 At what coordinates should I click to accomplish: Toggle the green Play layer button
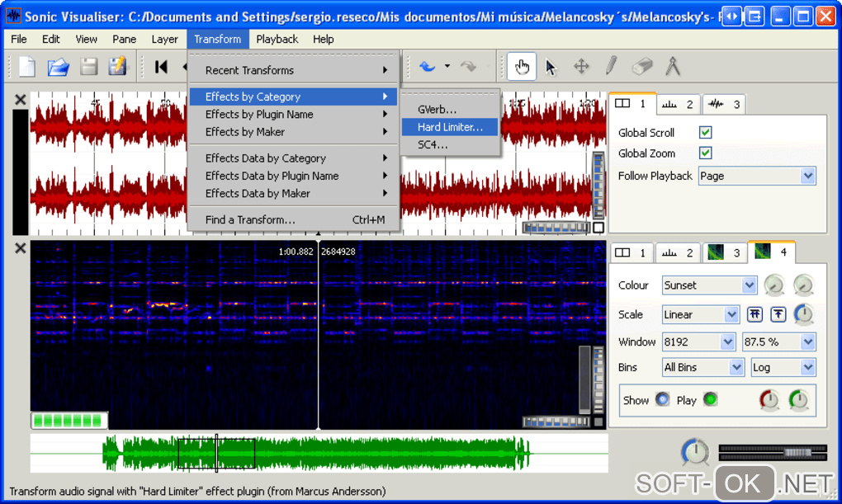coord(710,400)
